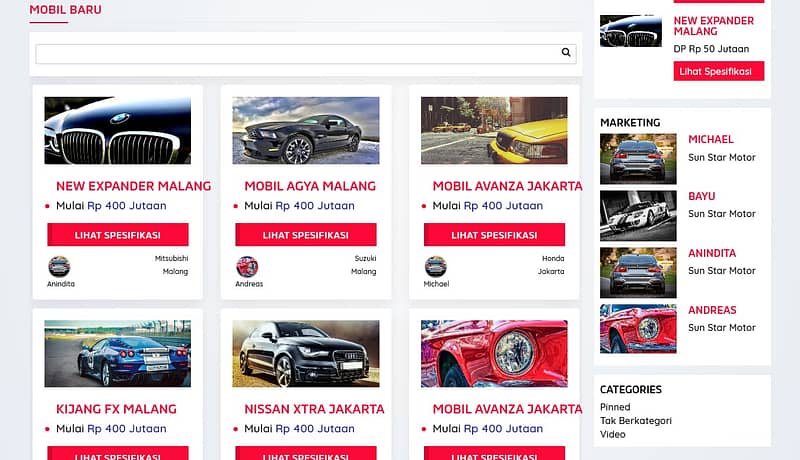Screen dimensions: 800x460
Task: Open Bayu marketing car thumbnail
Action: (x=638, y=216)
